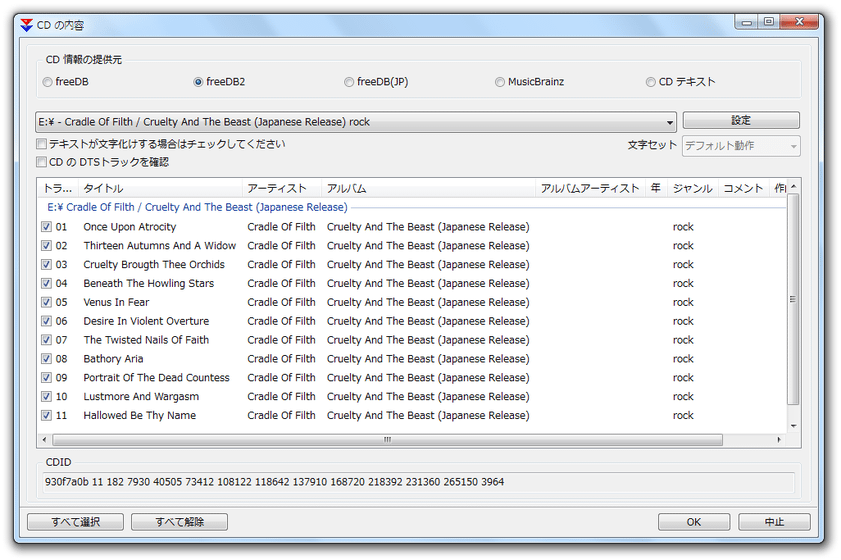841x560 pixels.
Task: Choose MusicBrainz as CD info source
Action: pos(500,82)
